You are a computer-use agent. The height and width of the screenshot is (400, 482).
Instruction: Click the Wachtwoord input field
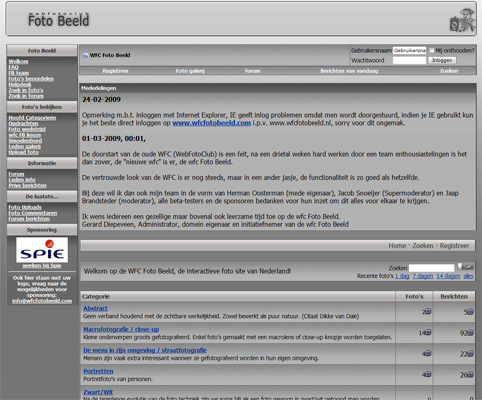click(409, 60)
